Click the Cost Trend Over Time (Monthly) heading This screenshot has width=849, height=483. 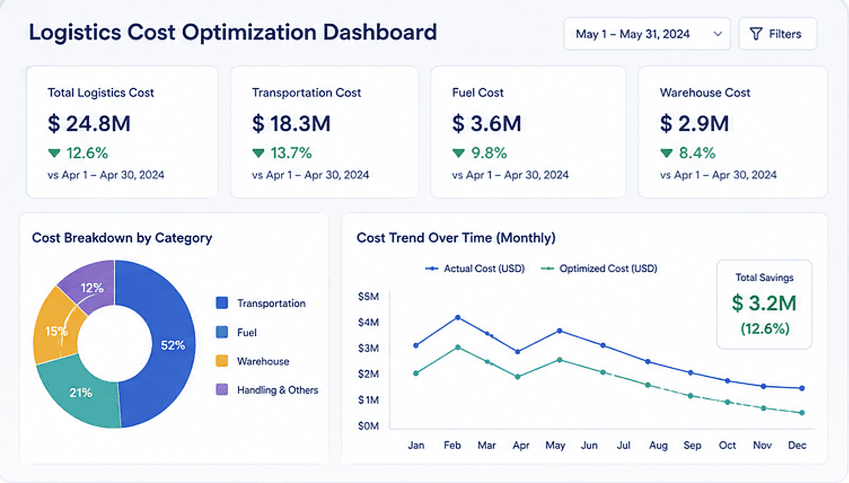(456, 238)
